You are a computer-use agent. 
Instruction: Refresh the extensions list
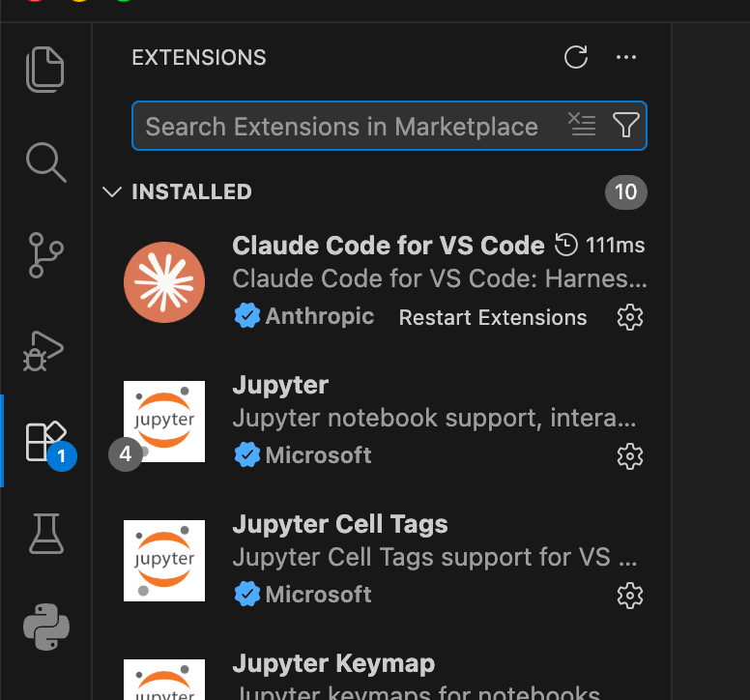tap(576, 57)
